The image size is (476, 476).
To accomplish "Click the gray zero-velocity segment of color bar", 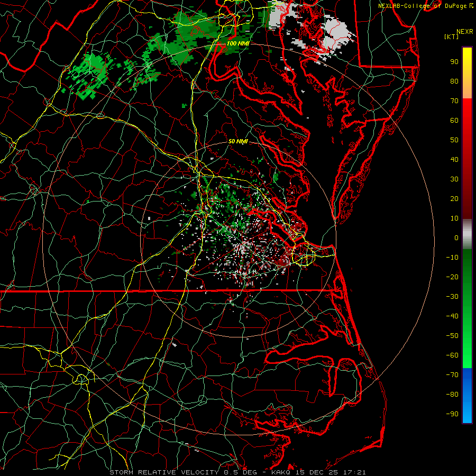I will tap(467, 234).
